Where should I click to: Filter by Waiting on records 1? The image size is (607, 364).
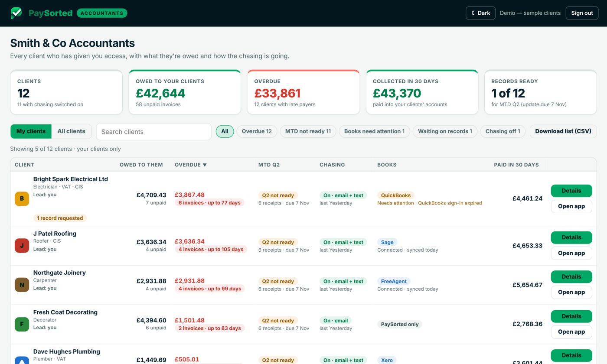(x=445, y=131)
